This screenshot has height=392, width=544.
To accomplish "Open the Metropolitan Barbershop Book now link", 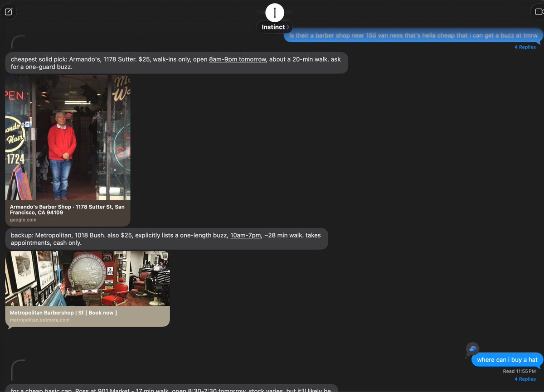I will coord(63,313).
